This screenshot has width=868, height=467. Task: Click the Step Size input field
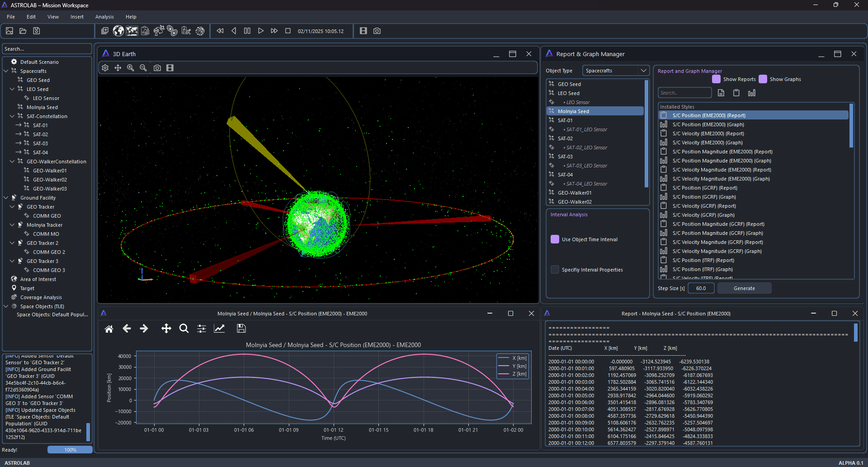(701, 288)
